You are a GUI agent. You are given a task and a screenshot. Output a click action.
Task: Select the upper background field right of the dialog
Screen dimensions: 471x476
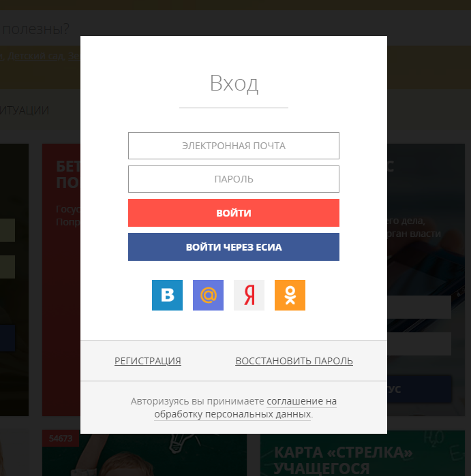pos(419,307)
